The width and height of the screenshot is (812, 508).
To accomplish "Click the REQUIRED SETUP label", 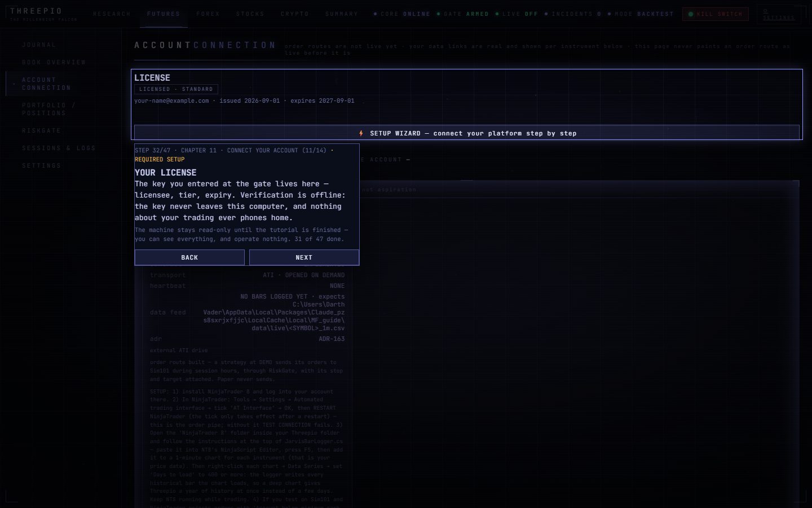I will tap(160, 159).
